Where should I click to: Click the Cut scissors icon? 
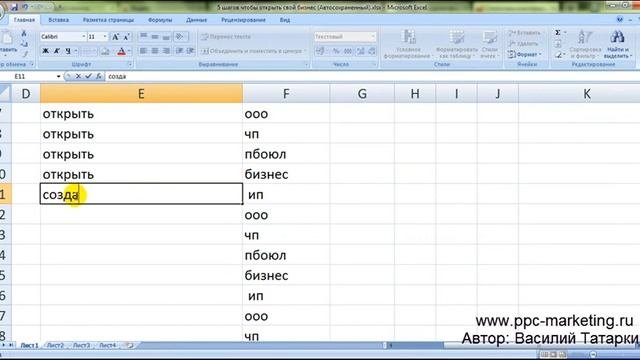coord(24,33)
